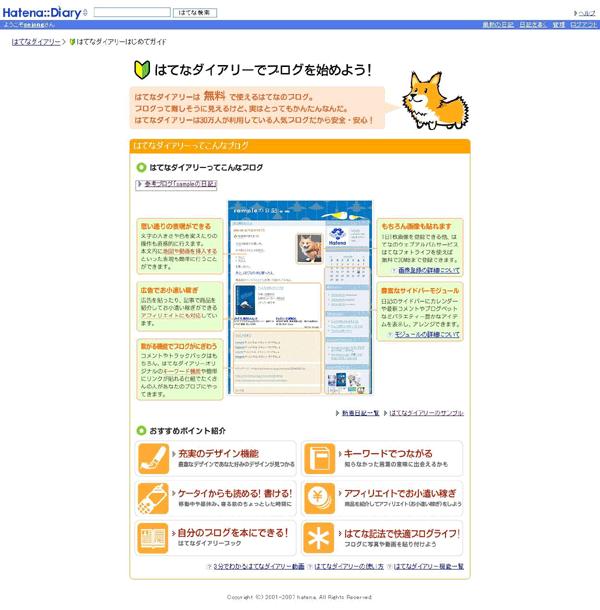Click the もちろん画像も貼れます callout heading

click(416, 226)
